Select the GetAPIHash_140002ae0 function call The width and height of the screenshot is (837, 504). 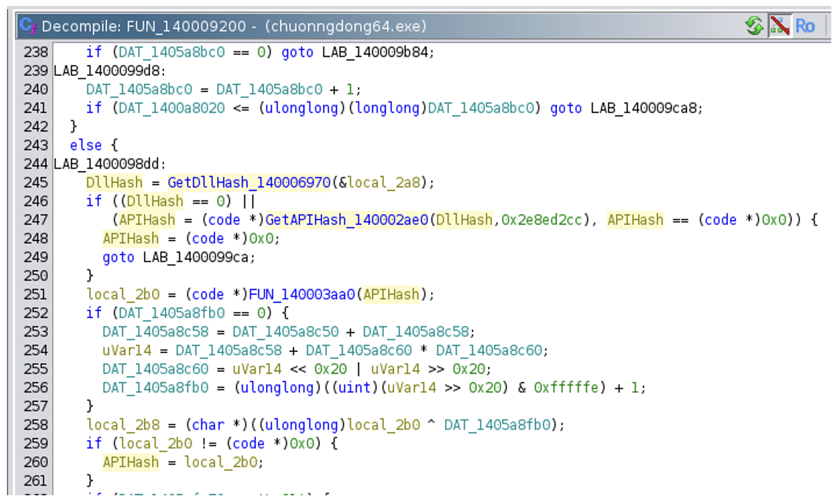347,220
